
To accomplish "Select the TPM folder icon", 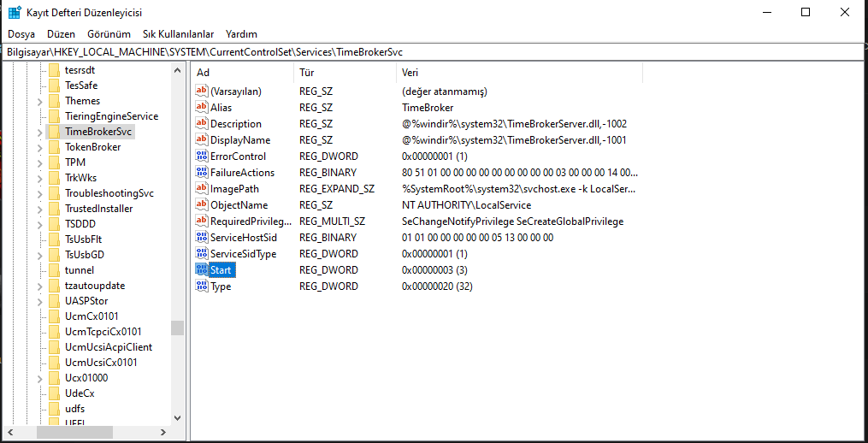I will point(54,162).
